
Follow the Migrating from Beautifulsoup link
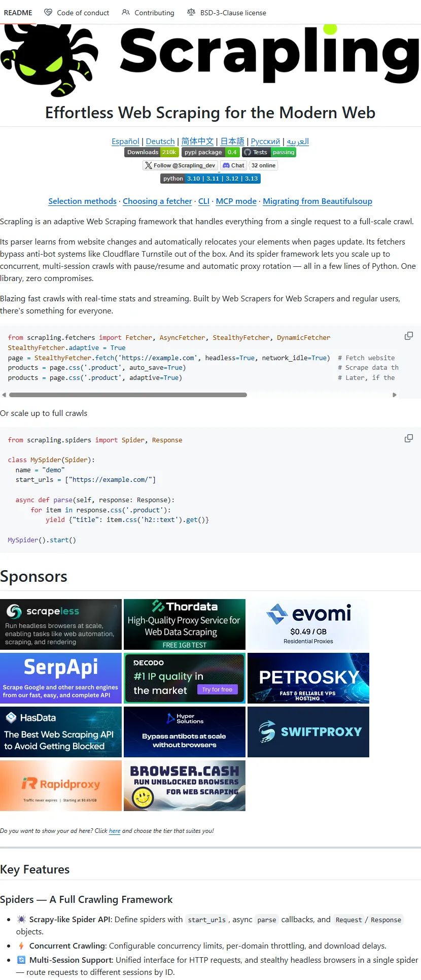pyautogui.click(x=318, y=201)
